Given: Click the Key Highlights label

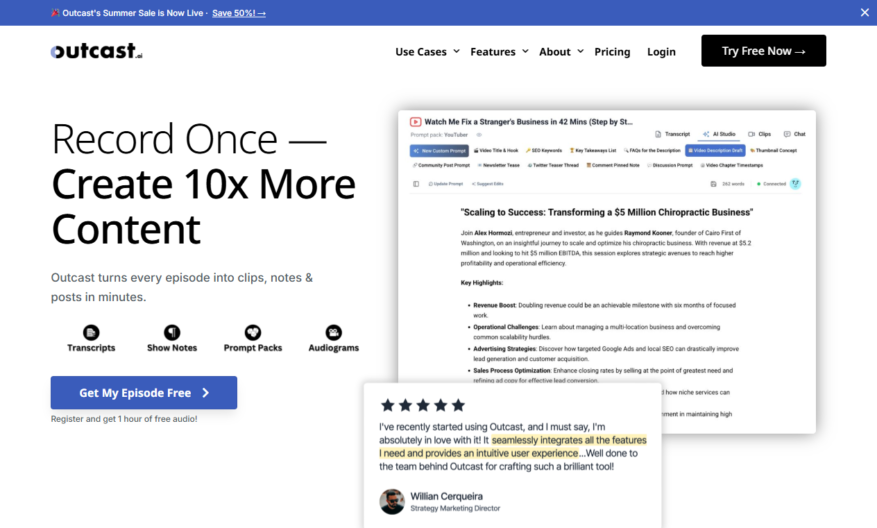Looking at the screenshot, I should point(482,283).
